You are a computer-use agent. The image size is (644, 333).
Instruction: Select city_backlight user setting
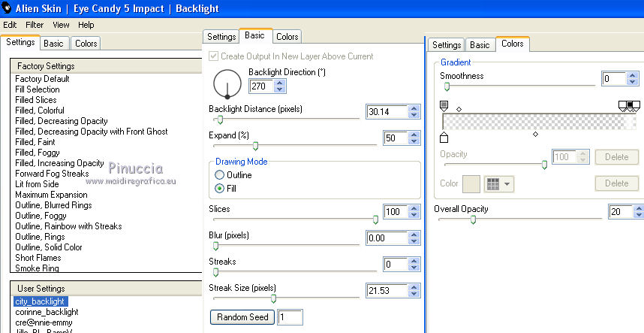tap(41, 301)
